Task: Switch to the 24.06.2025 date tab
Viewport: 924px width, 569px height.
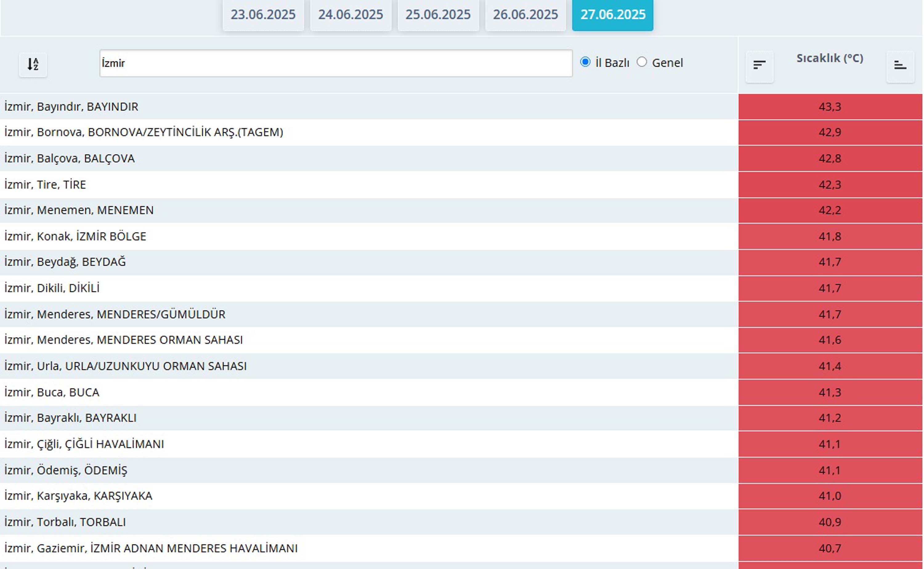Action: [x=351, y=15]
